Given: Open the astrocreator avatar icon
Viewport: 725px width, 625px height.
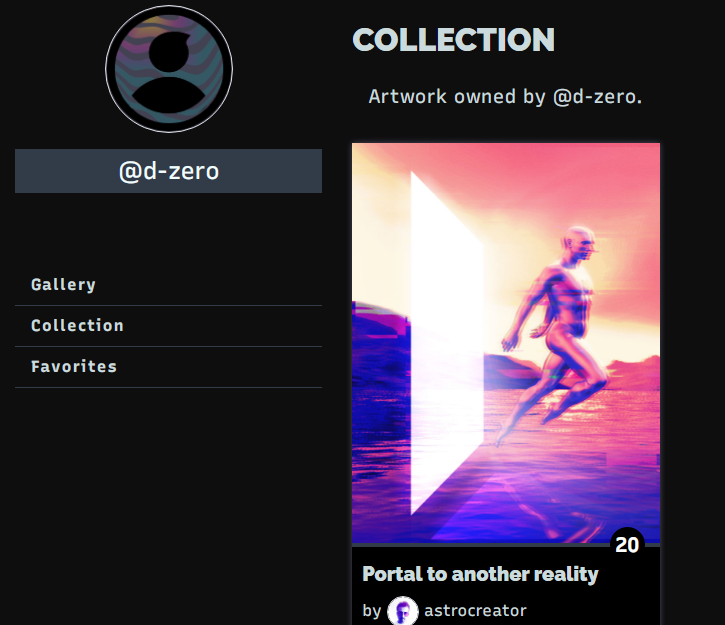Looking at the screenshot, I should pyautogui.click(x=402, y=611).
